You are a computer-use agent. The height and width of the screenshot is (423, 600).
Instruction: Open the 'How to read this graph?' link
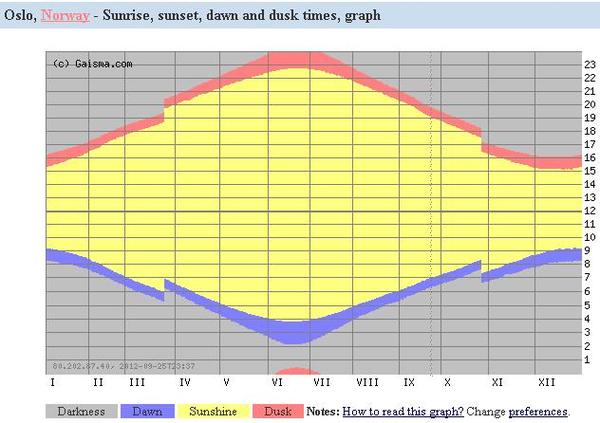(x=403, y=412)
